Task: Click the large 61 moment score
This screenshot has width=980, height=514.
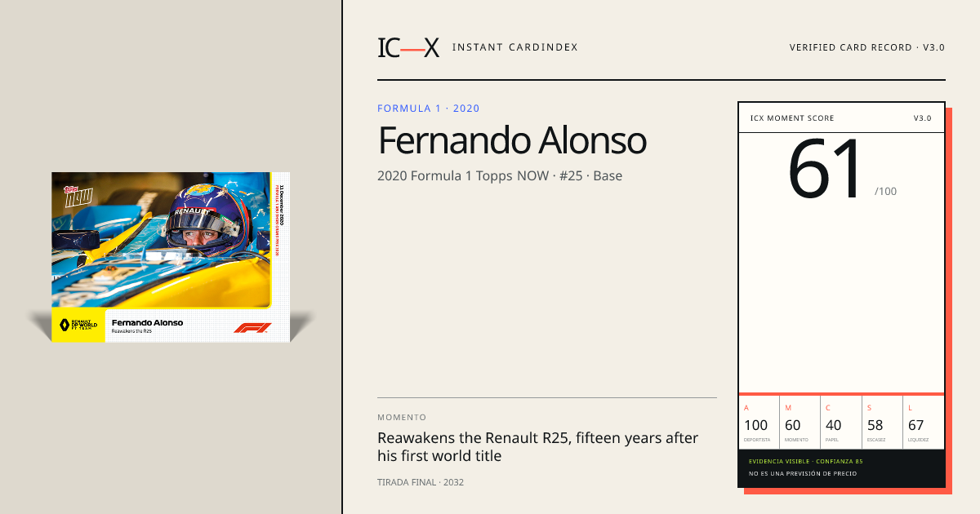Action: pyautogui.click(x=826, y=170)
